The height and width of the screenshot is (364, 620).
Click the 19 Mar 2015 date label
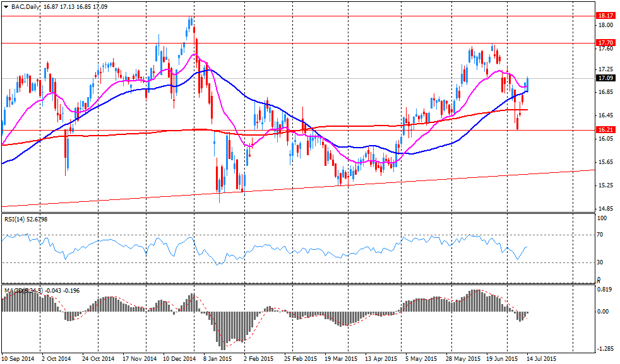(341, 359)
